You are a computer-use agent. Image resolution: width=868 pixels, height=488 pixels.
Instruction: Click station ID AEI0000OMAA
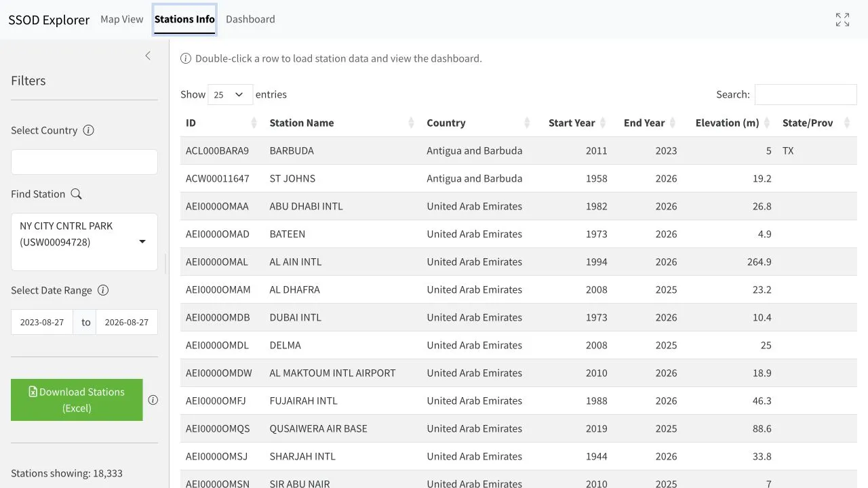[217, 206]
